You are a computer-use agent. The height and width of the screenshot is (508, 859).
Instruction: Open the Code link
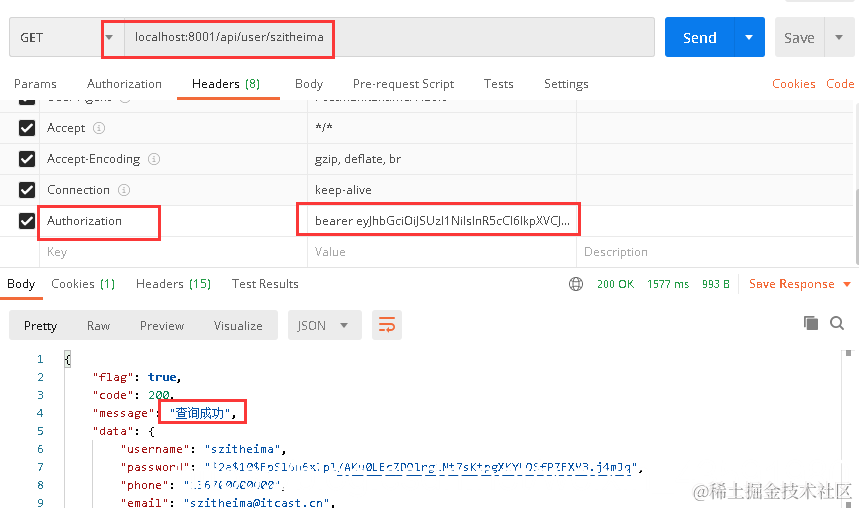[x=840, y=84]
